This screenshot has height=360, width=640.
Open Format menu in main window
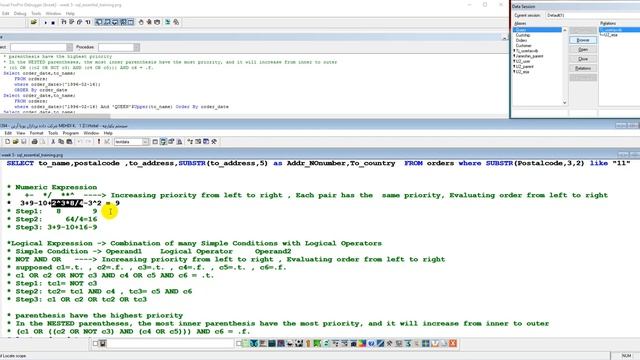point(36,133)
